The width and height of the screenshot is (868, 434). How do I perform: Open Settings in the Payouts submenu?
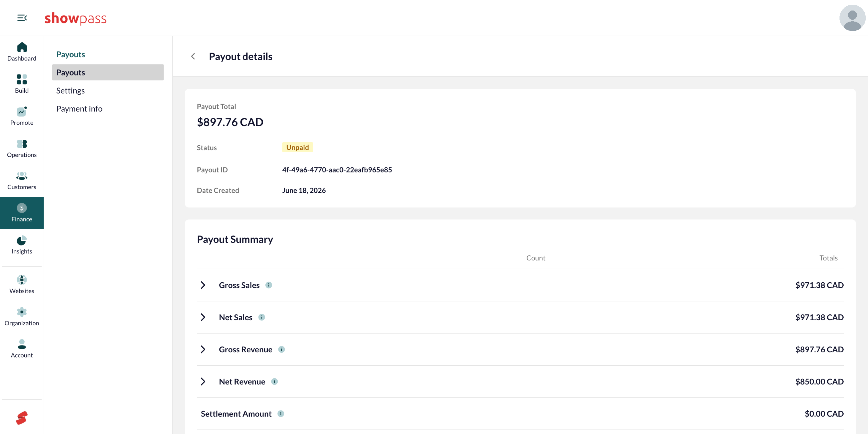(70, 91)
